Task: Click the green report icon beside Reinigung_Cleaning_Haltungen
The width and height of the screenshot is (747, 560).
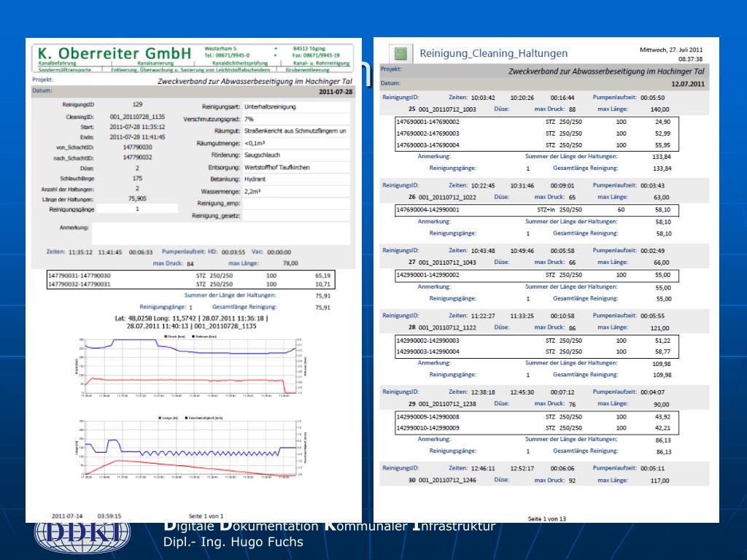Action: click(x=400, y=52)
